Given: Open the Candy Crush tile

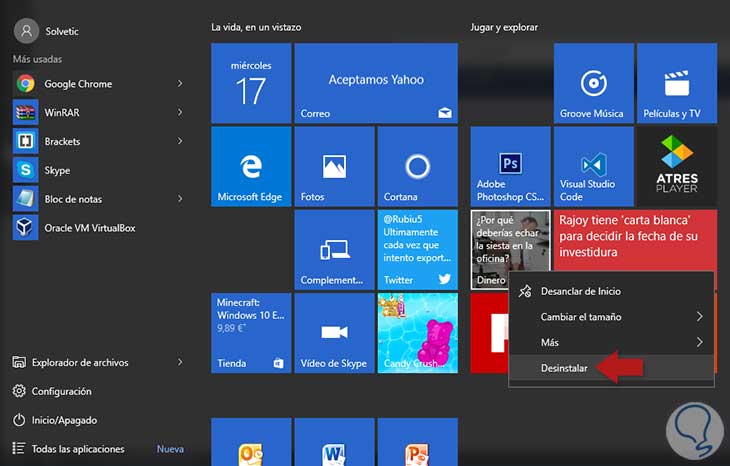Looking at the screenshot, I should point(418,333).
